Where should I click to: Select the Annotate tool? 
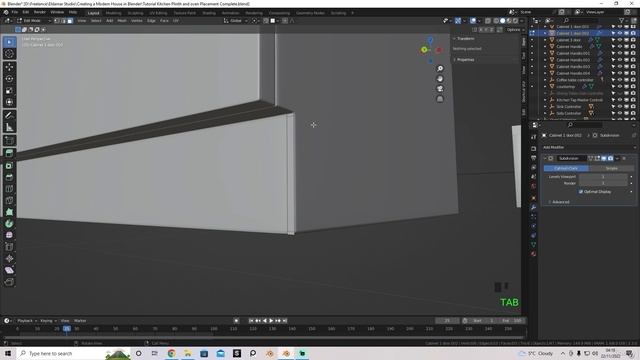(x=9, y=116)
